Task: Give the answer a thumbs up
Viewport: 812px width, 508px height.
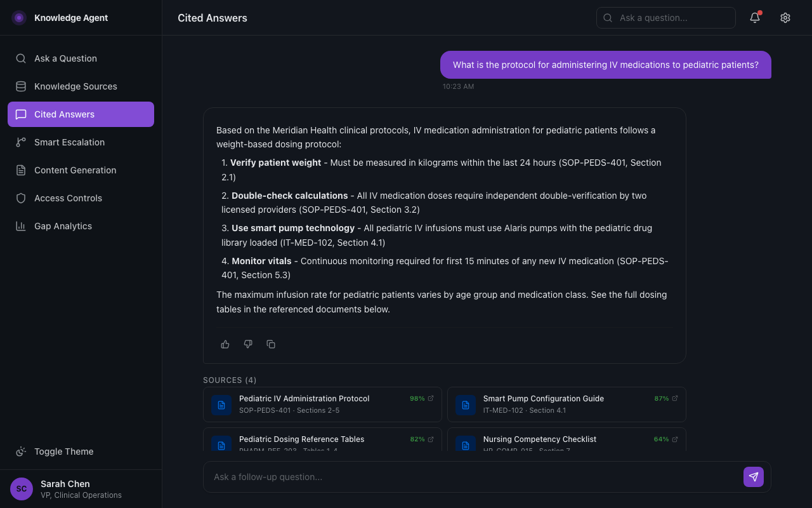Action: coord(225,344)
